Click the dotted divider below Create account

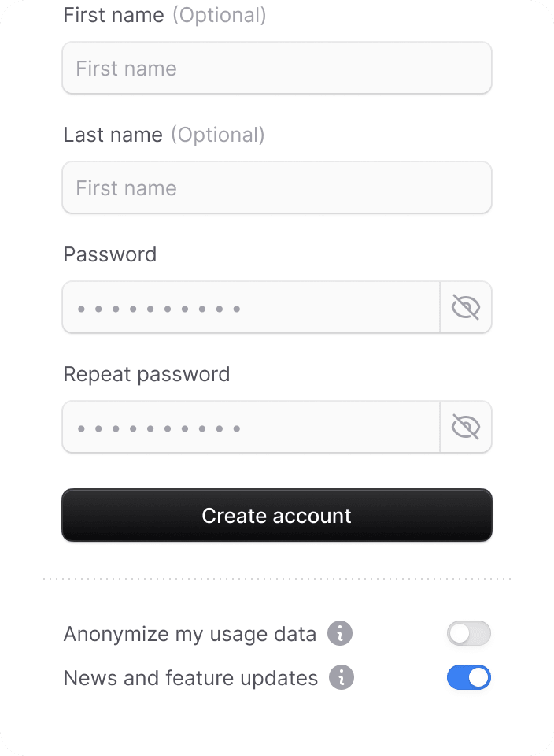point(277,579)
